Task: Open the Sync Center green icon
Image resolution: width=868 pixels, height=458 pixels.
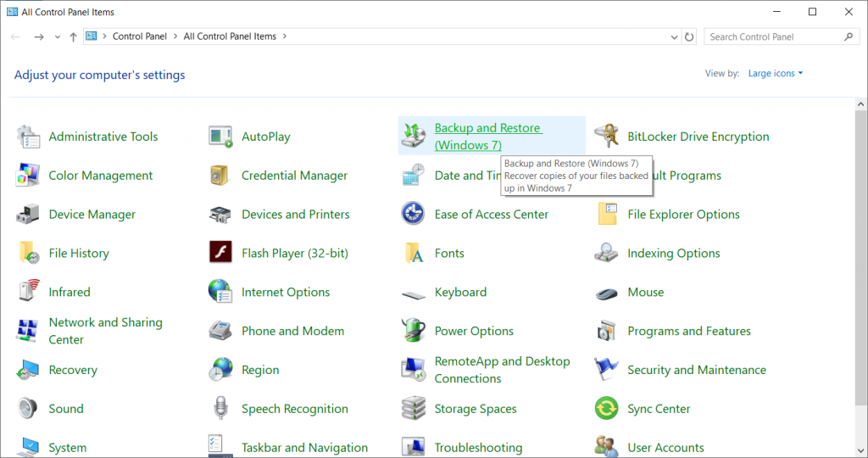Action: click(x=606, y=408)
